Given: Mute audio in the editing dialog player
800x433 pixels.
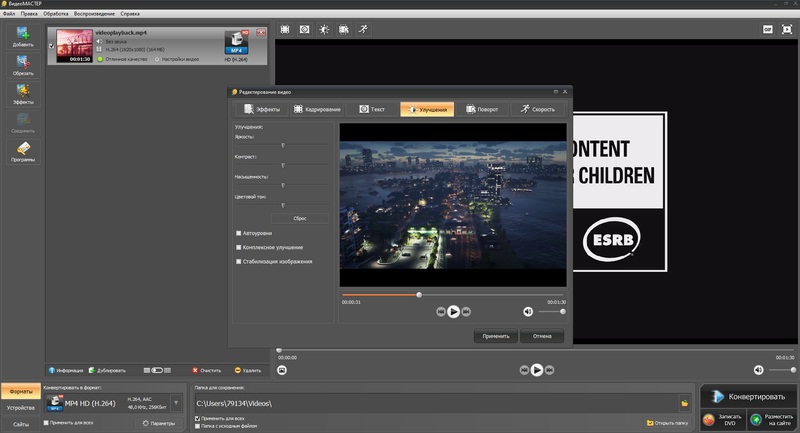Looking at the screenshot, I should pos(528,312).
